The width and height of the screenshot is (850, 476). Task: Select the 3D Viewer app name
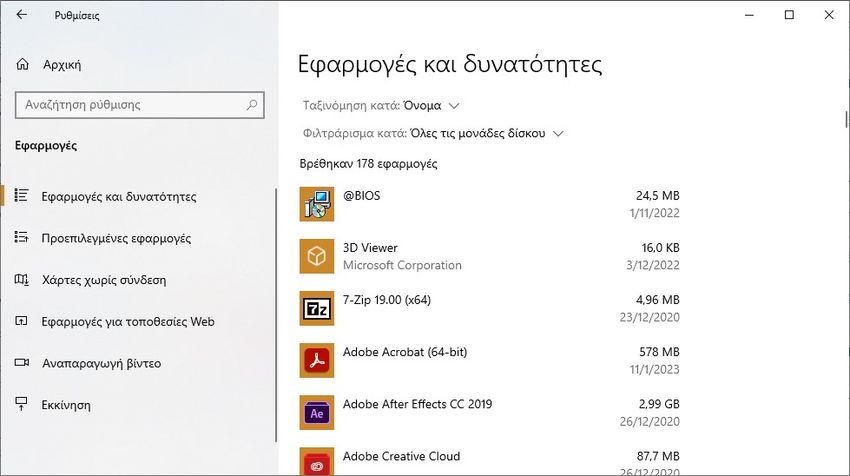[x=370, y=248]
